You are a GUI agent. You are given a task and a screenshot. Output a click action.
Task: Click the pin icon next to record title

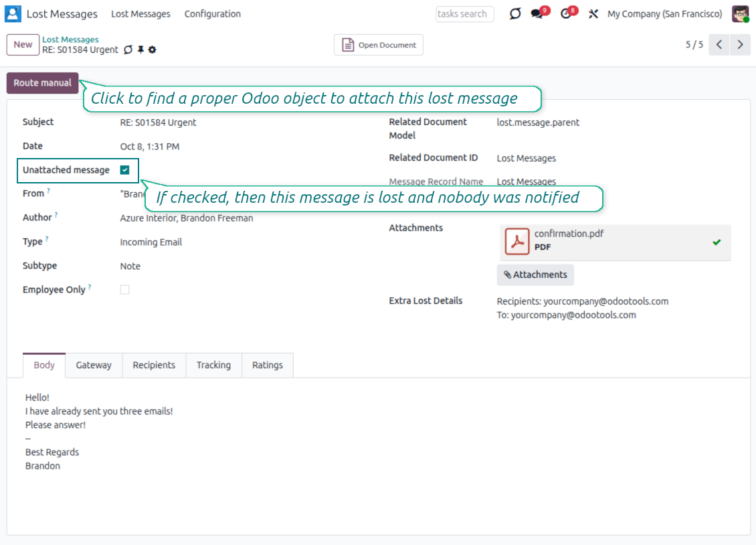[x=140, y=50]
